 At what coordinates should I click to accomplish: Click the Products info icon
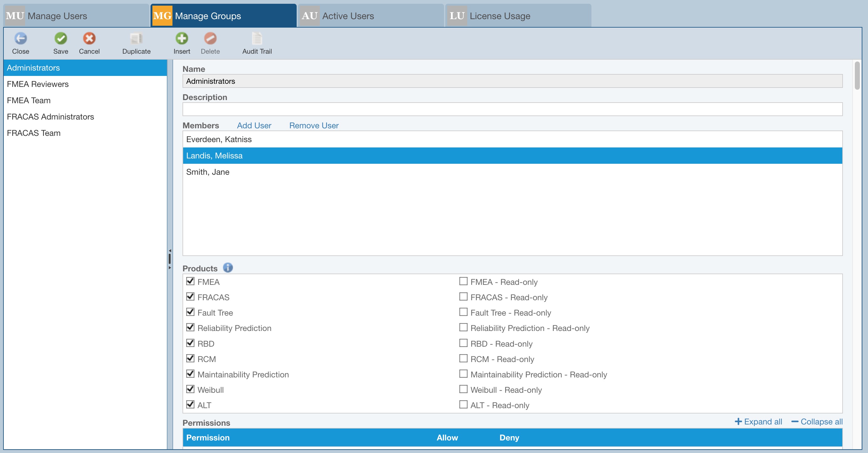pos(228,268)
